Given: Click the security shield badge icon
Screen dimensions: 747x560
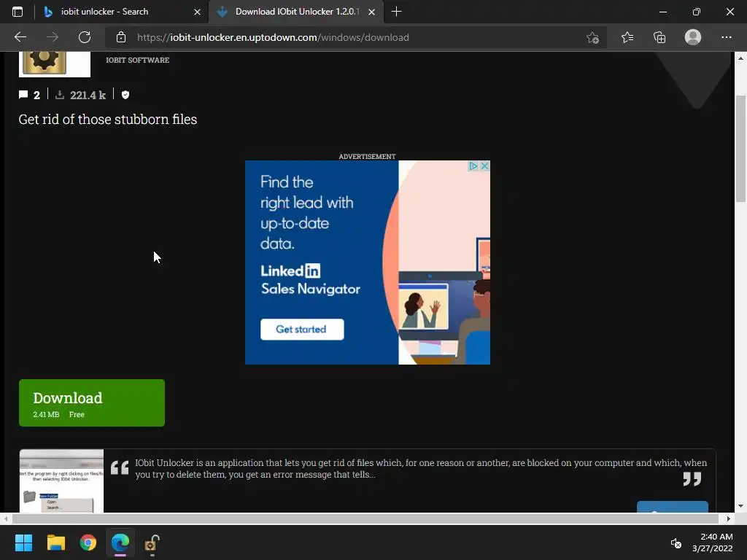Looking at the screenshot, I should pyautogui.click(x=125, y=95).
